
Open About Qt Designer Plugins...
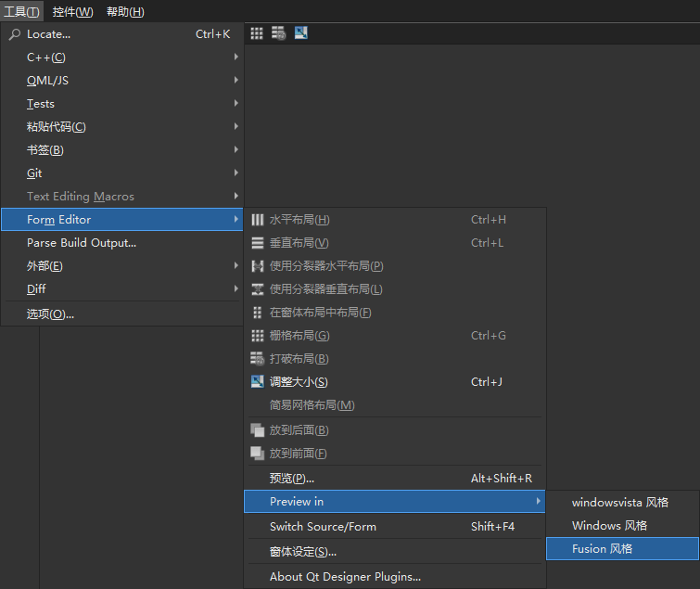coord(395,577)
